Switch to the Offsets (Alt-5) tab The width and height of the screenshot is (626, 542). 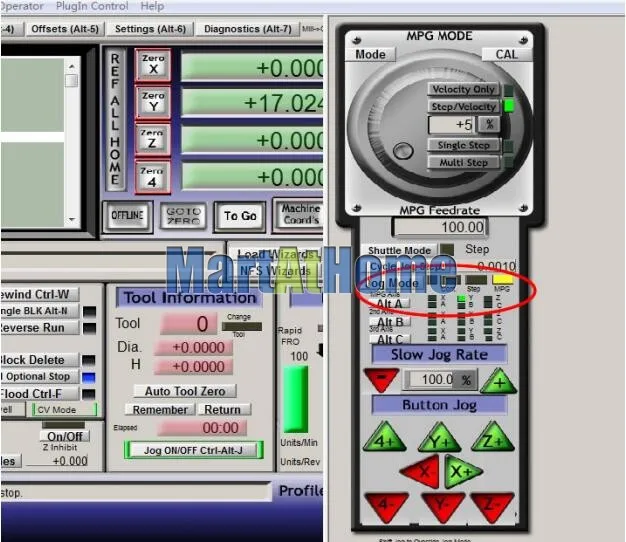pos(65,29)
